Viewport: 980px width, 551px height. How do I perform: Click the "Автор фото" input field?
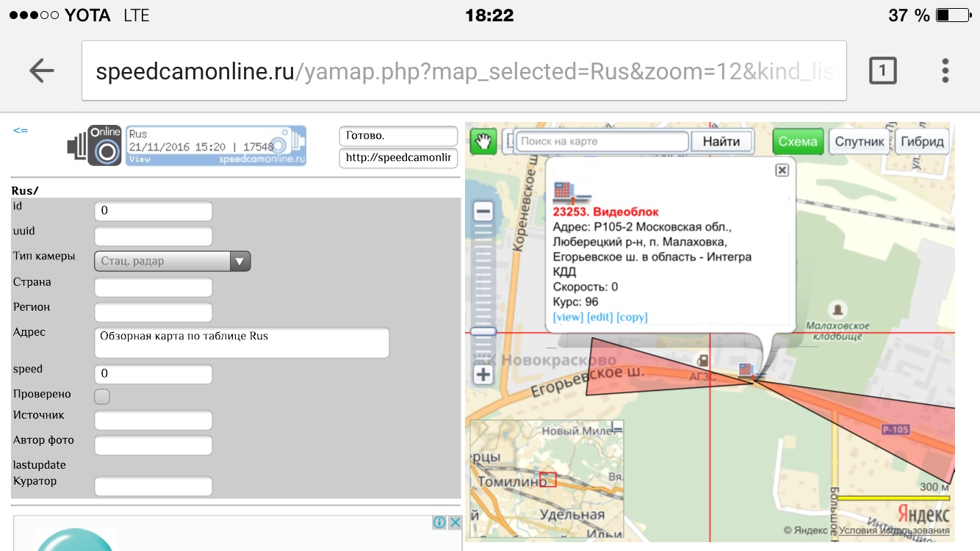[154, 445]
